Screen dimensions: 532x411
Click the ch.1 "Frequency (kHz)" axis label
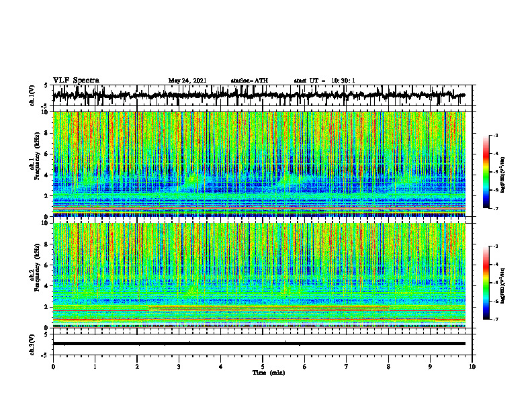click(36, 156)
